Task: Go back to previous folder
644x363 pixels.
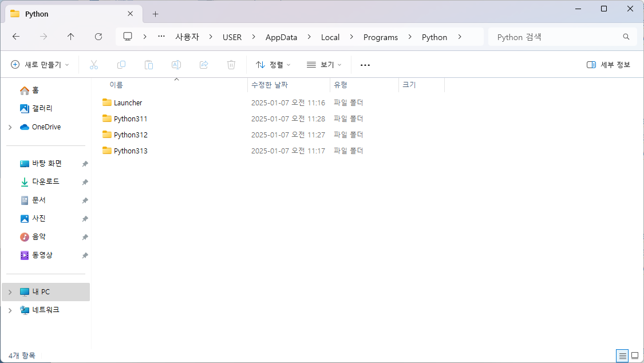Action: [x=16, y=37]
